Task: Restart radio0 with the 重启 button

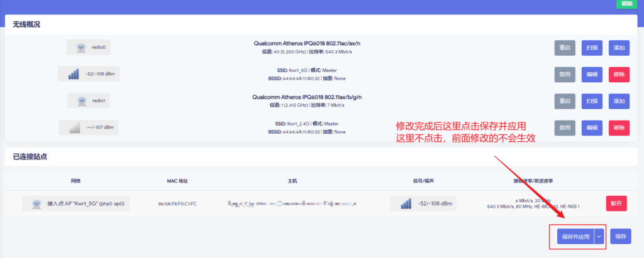Action: [x=565, y=48]
